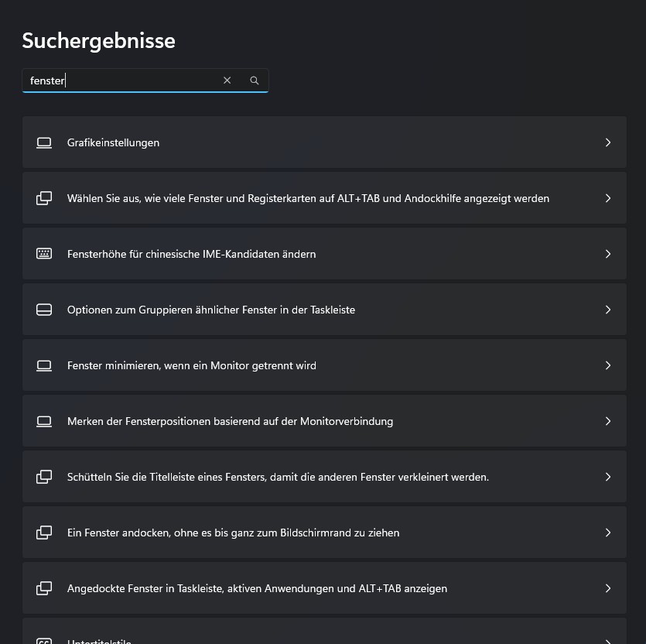The height and width of the screenshot is (644, 646).
Task: Open Optionen zum Gruppieren ähnlicher Fenster
Action: point(211,310)
